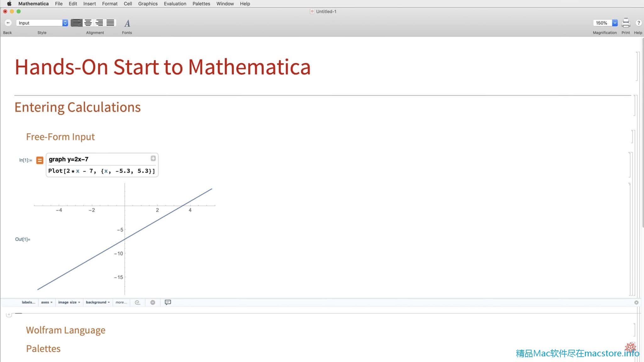Image resolution: width=644 pixels, height=362 pixels.
Task: Justify text alignment in toolbar
Action: (110, 23)
